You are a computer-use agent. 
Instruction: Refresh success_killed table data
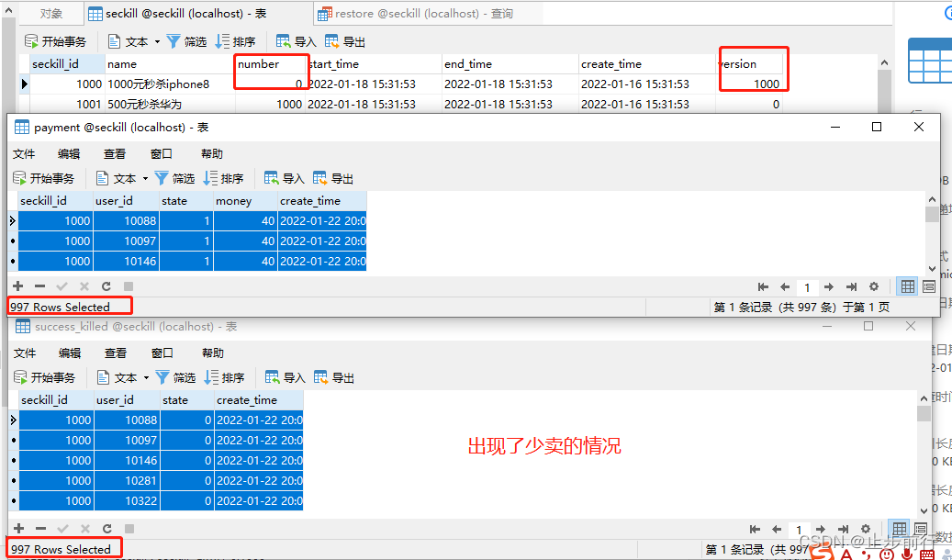coord(106,529)
